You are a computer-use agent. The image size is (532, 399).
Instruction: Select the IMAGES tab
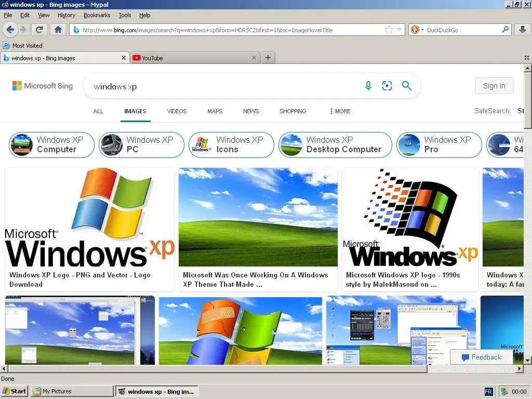[x=135, y=111]
